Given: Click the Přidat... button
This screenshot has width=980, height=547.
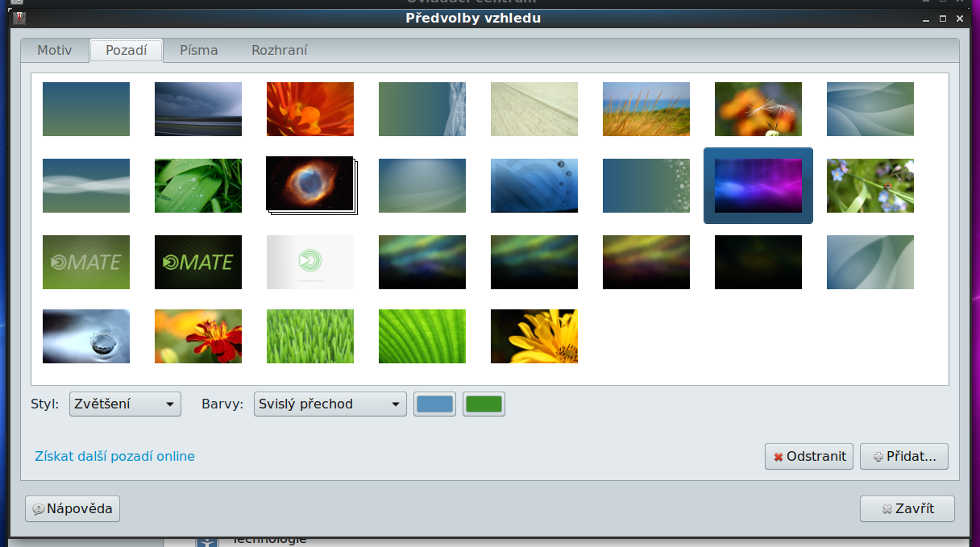Looking at the screenshot, I should (904, 456).
